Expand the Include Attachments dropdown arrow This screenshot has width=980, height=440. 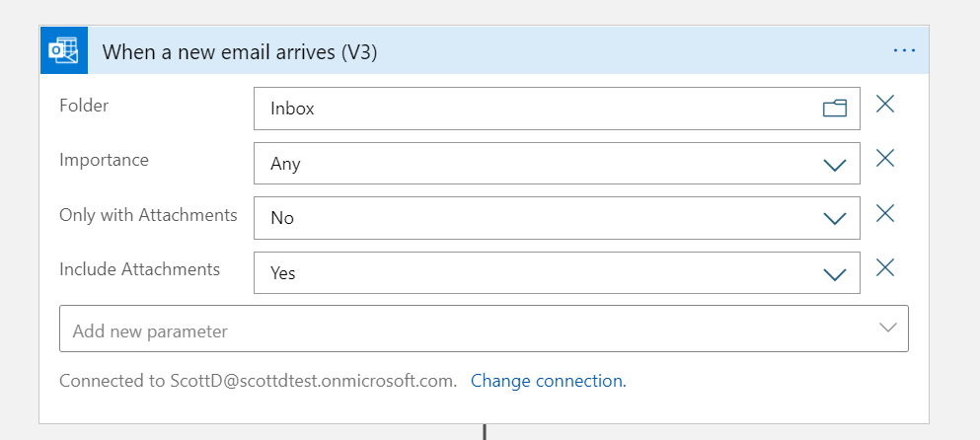pos(835,273)
